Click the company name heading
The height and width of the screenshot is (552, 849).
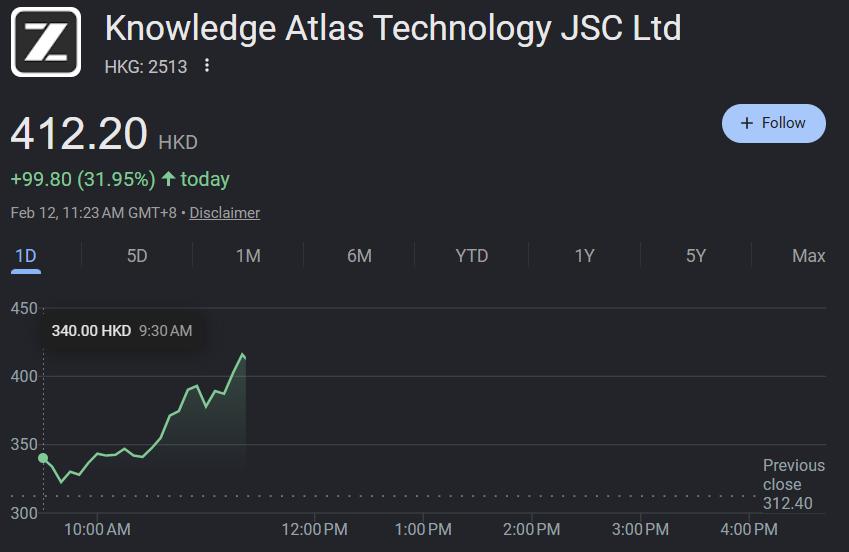(x=392, y=28)
